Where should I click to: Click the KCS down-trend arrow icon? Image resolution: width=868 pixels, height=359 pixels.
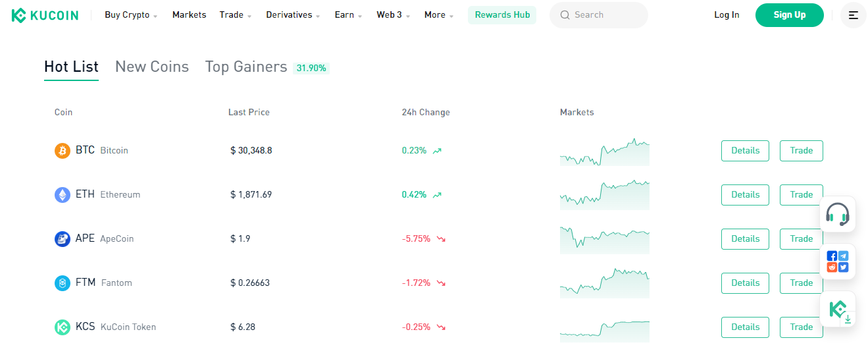pos(441,327)
